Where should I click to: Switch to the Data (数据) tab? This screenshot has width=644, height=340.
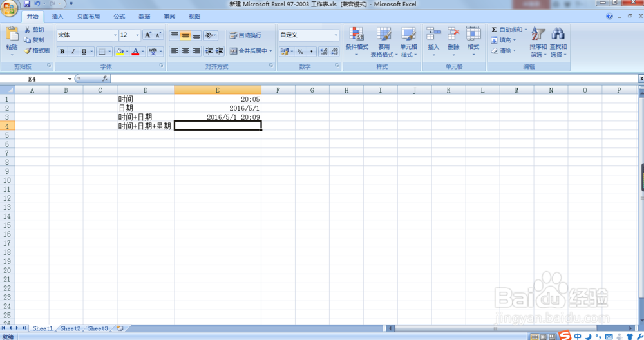(144, 17)
